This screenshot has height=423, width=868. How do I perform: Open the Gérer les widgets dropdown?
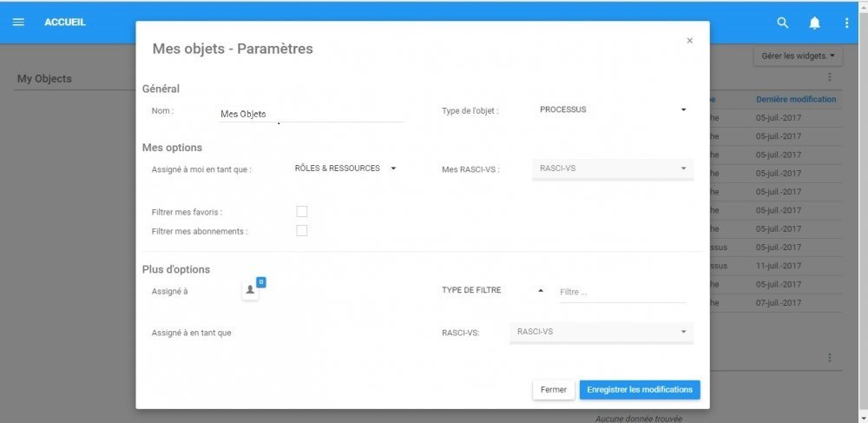[798, 56]
